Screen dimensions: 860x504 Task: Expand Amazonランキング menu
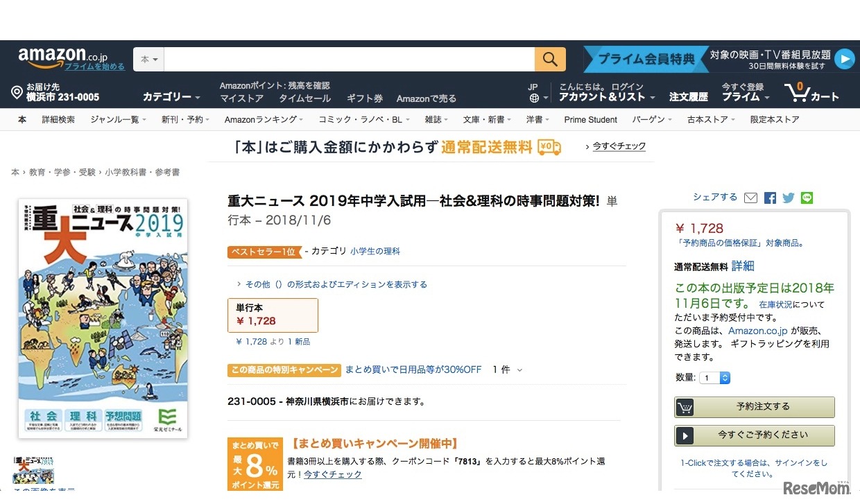click(x=264, y=120)
